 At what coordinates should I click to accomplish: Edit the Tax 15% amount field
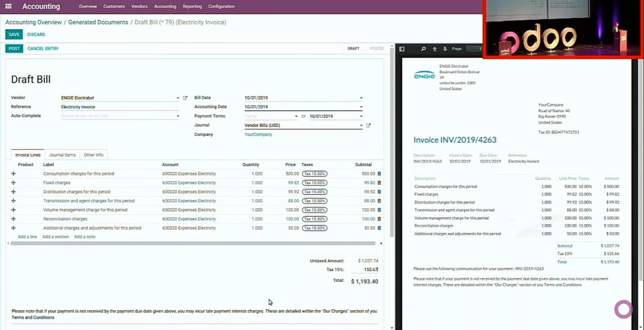point(364,270)
